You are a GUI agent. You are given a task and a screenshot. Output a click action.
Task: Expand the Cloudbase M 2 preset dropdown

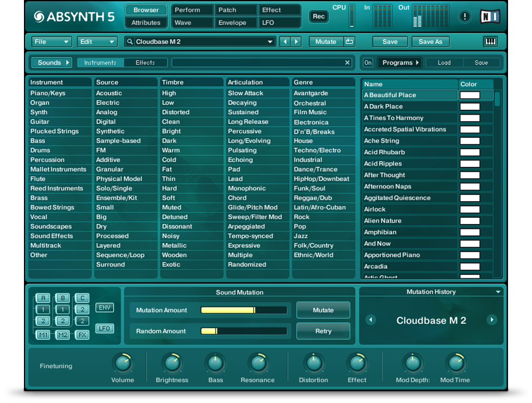tap(270, 42)
